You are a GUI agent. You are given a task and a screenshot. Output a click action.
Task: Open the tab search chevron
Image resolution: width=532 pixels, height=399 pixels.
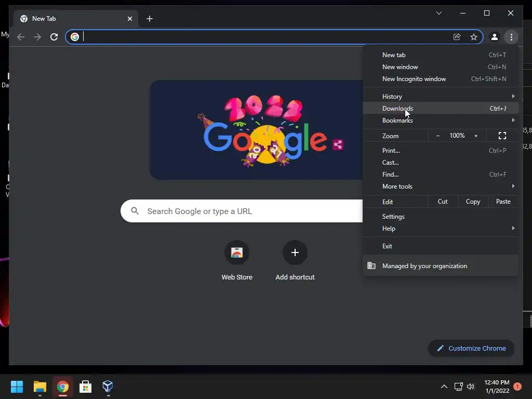[439, 13]
